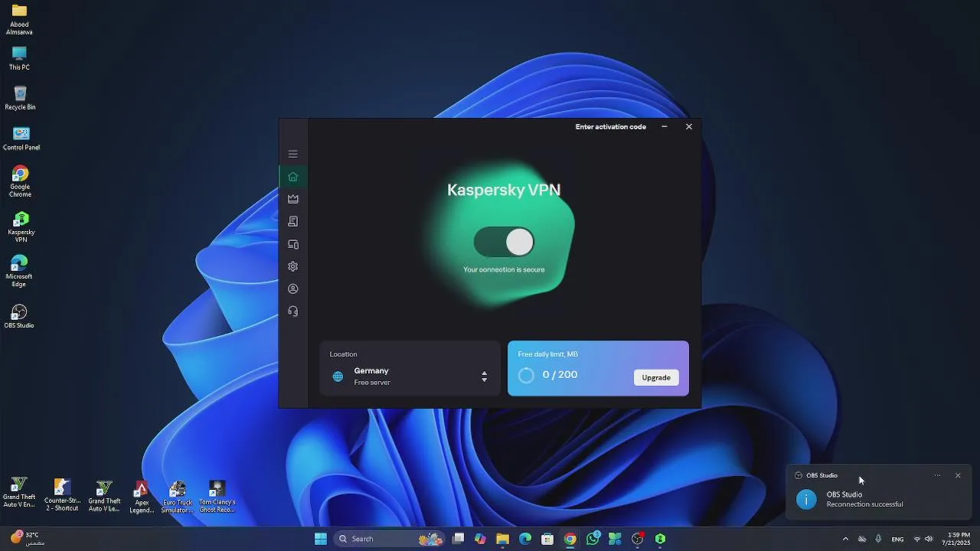
Task: Select the Euro Truck Simulator desktop shortcut
Action: (178, 497)
